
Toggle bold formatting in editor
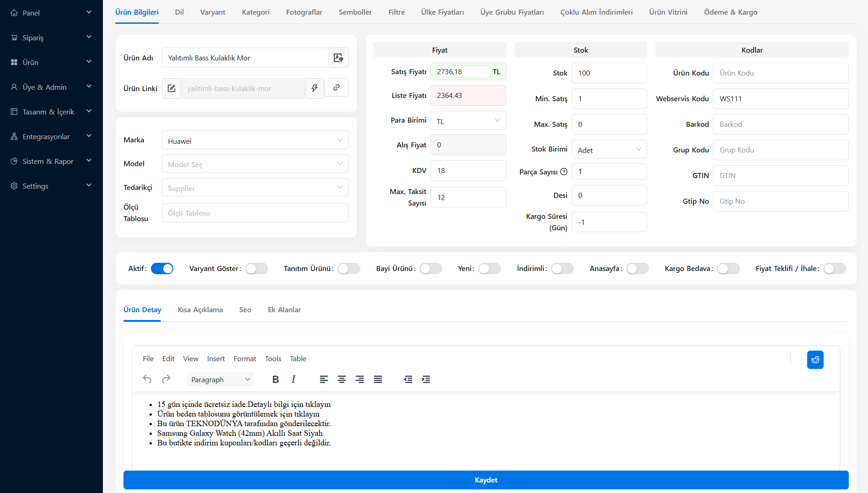pos(275,379)
